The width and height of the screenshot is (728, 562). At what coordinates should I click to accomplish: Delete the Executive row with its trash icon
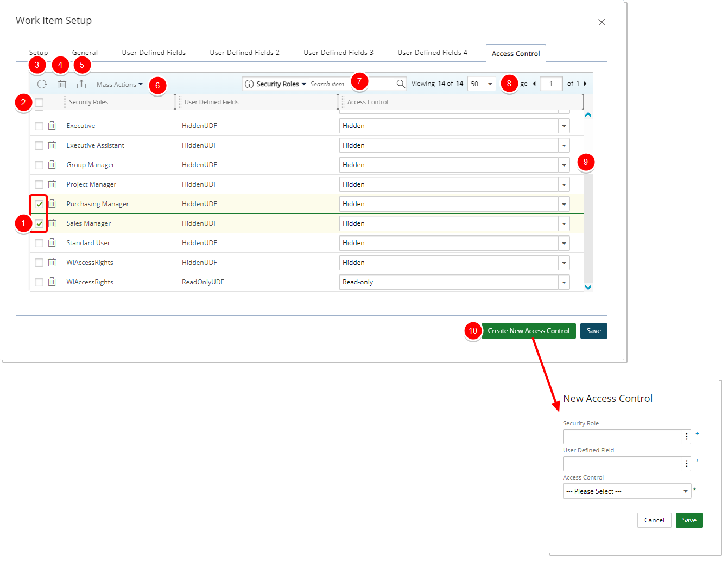click(x=52, y=126)
